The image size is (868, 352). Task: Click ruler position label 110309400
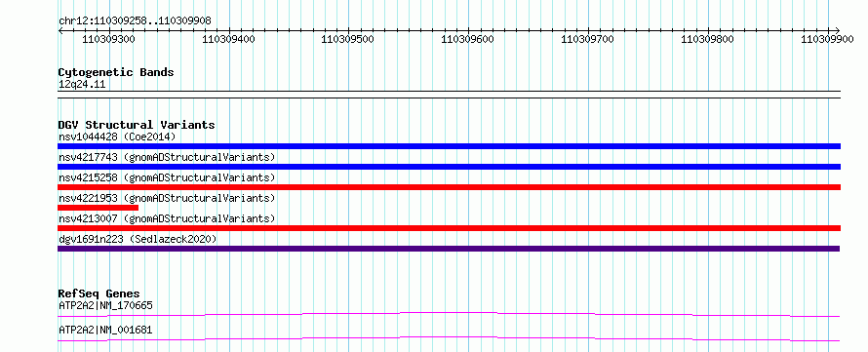pos(228,39)
